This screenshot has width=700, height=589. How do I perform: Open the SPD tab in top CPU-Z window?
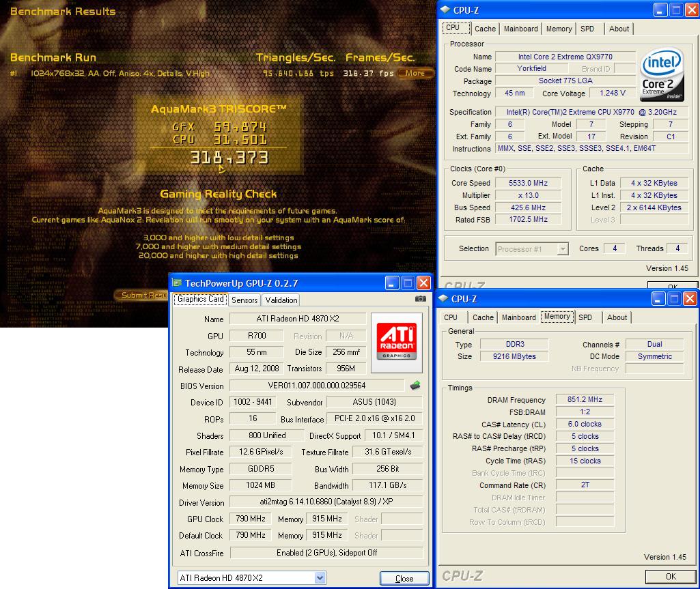(x=587, y=29)
